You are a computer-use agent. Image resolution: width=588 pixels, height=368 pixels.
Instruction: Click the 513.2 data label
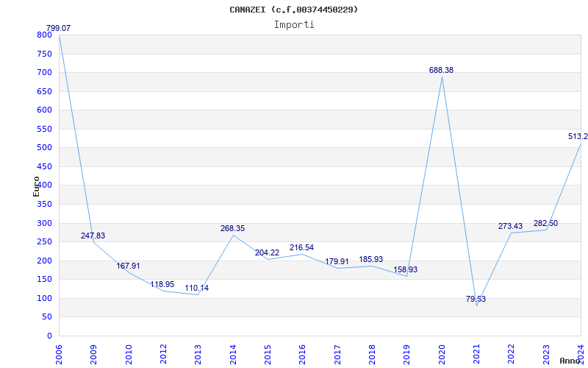(578, 136)
